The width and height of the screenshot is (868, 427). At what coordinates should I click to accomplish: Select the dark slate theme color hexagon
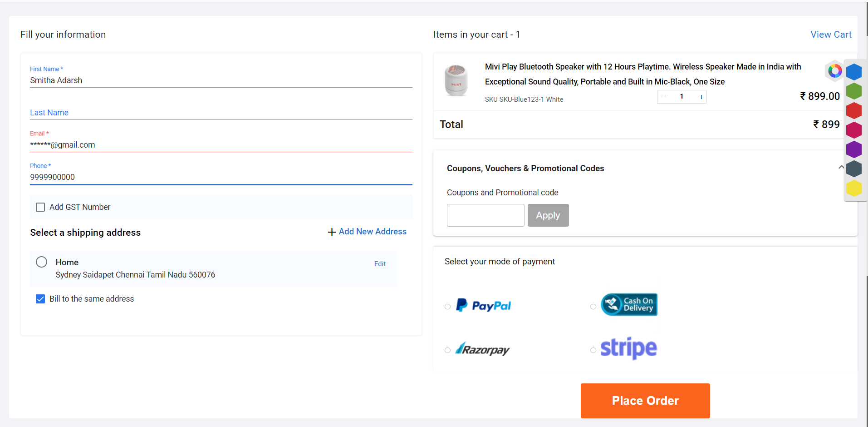click(854, 169)
